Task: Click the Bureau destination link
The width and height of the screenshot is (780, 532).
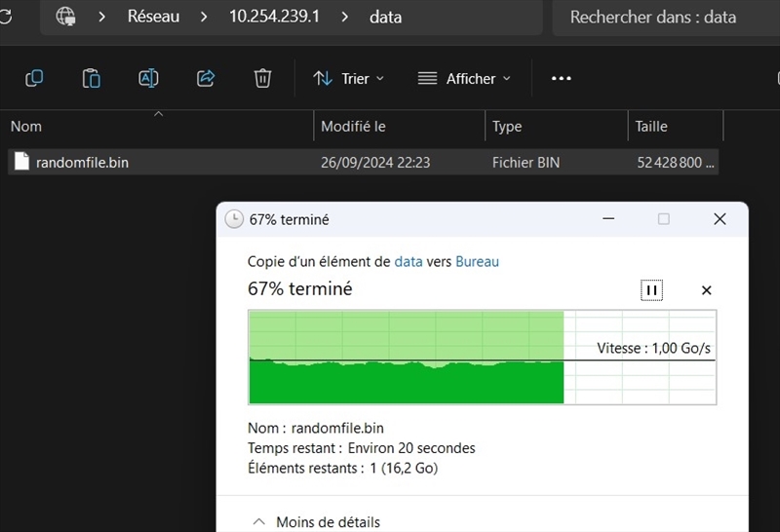Action: [477, 261]
